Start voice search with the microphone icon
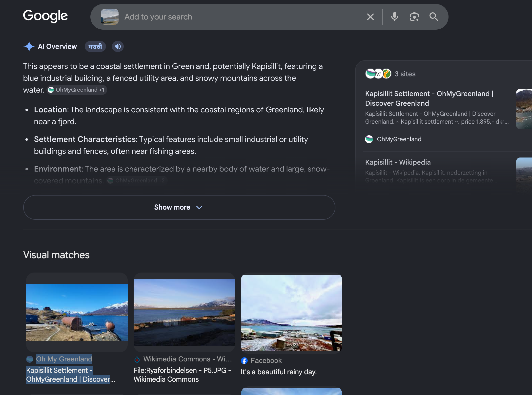The width and height of the screenshot is (532, 395). click(394, 17)
